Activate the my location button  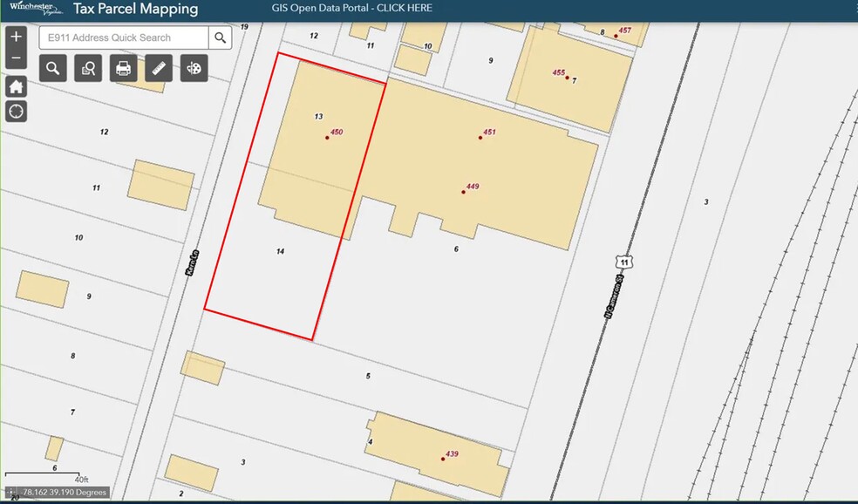point(17,111)
